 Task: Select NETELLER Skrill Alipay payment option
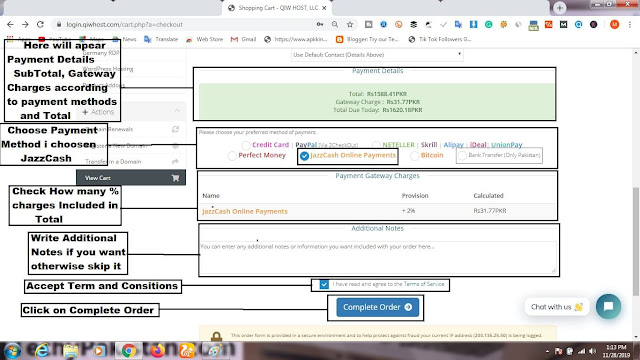point(376,145)
